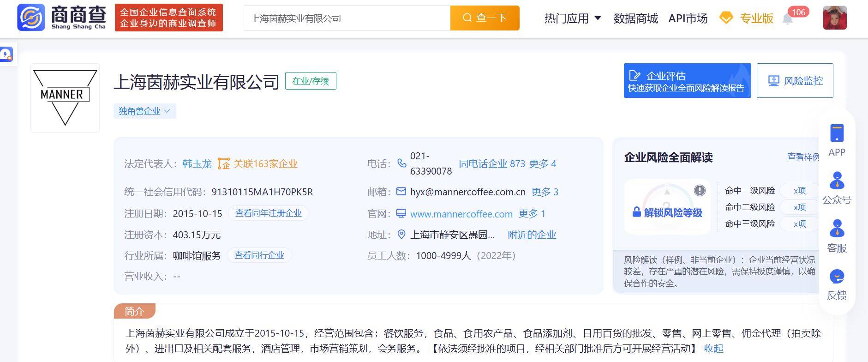Image resolution: width=868 pixels, height=362 pixels.
Task: Click the floating blue widget icon at left edge
Action: point(6,54)
